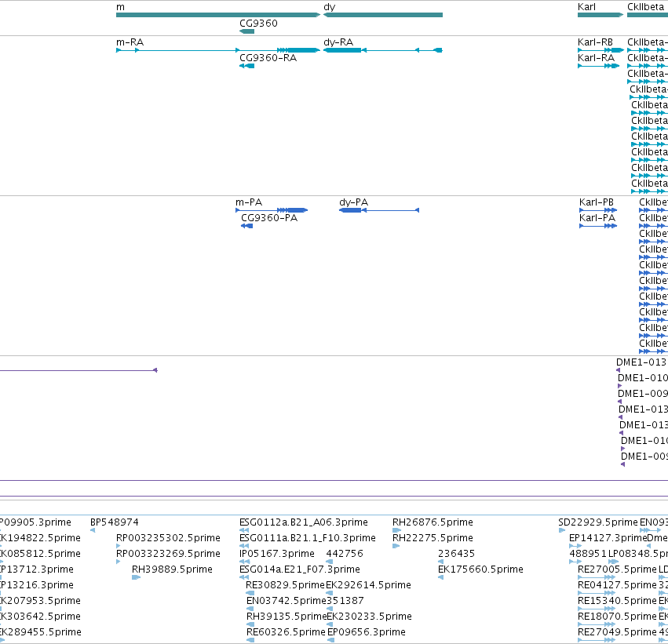
Task: Select the CG9360-PA protein label
Action: (269, 218)
